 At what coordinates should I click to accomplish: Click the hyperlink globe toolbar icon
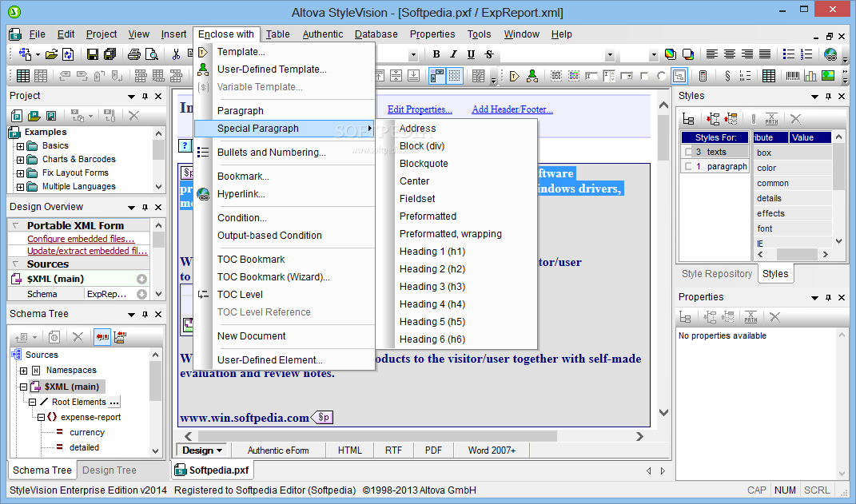pyautogui.click(x=830, y=54)
